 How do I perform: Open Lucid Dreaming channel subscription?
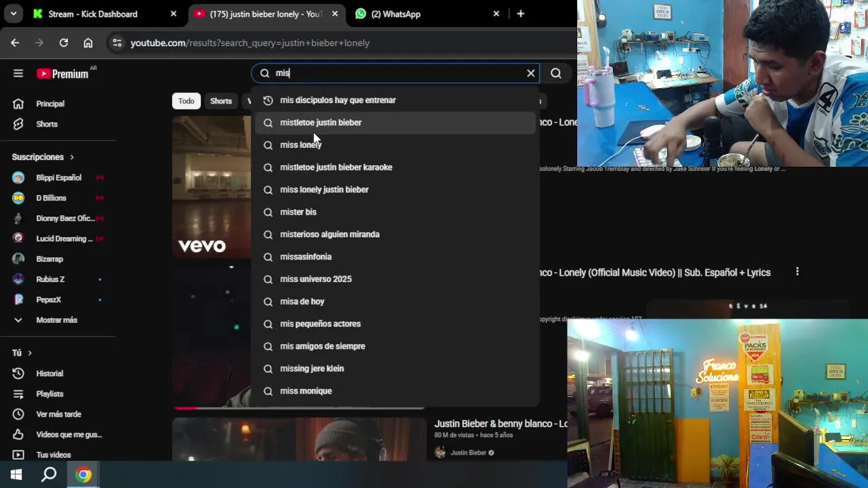coord(57,239)
